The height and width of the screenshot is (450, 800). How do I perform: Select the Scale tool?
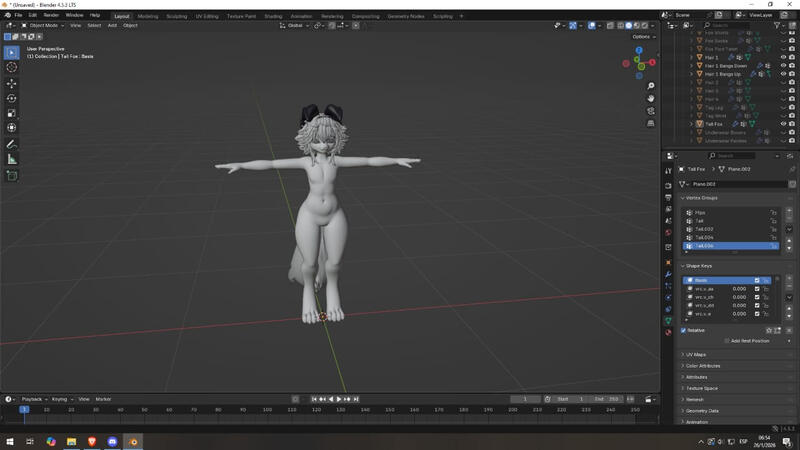pyautogui.click(x=11, y=113)
